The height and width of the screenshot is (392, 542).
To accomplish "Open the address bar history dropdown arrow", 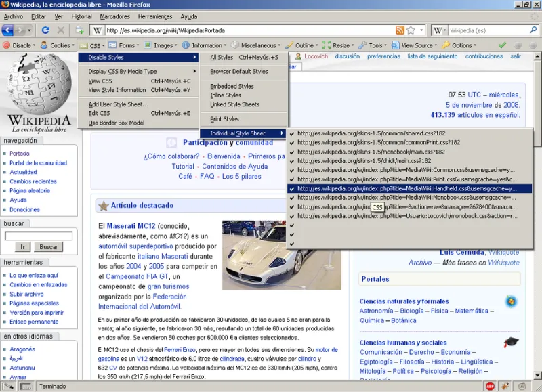I will (x=421, y=30).
